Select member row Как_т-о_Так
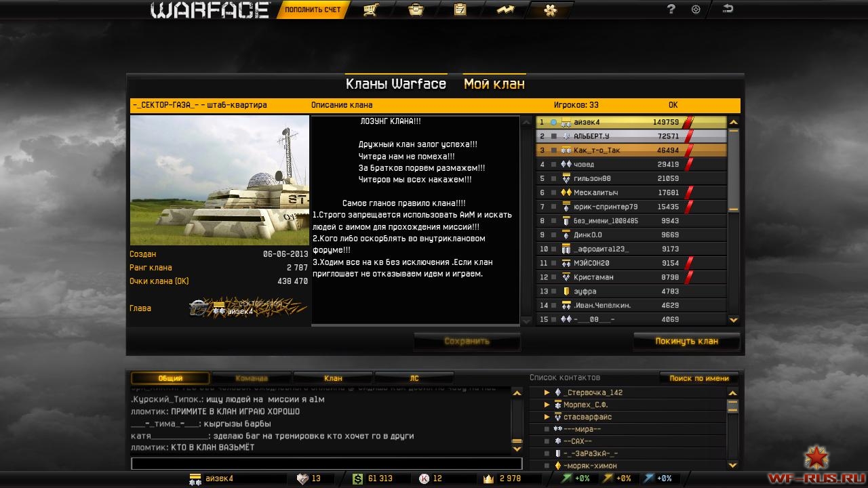This screenshot has height=488, width=868. tap(631, 150)
